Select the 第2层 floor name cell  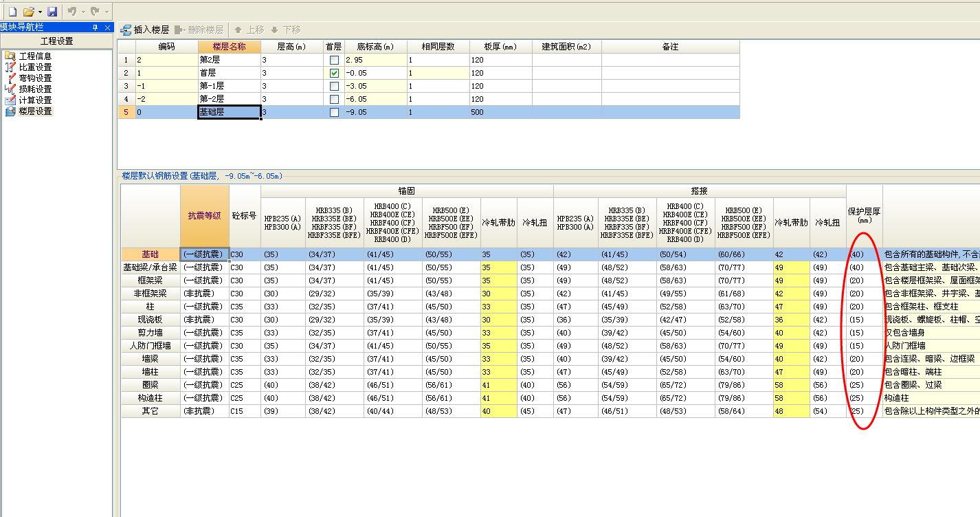point(230,60)
